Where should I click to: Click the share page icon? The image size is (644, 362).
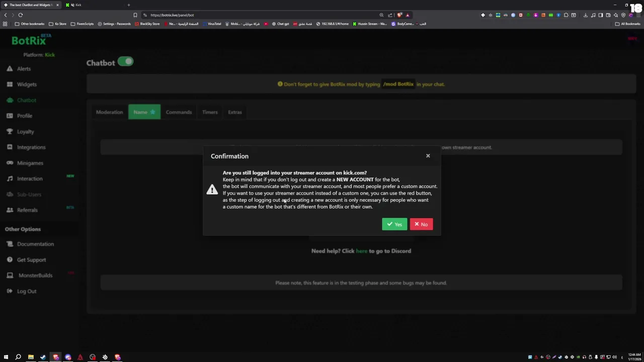(x=390, y=15)
